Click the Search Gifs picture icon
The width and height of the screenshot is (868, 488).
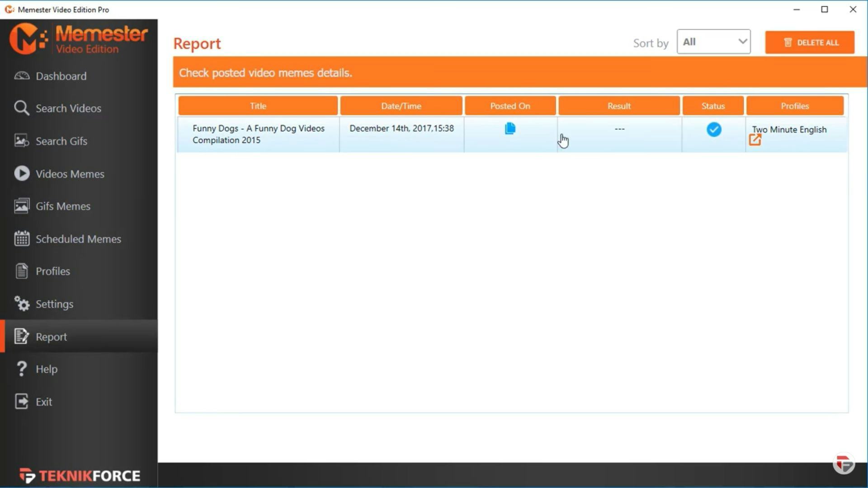tap(21, 141)
